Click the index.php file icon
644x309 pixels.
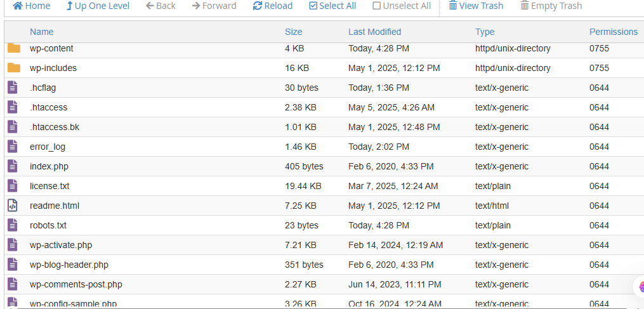point(13,166)
